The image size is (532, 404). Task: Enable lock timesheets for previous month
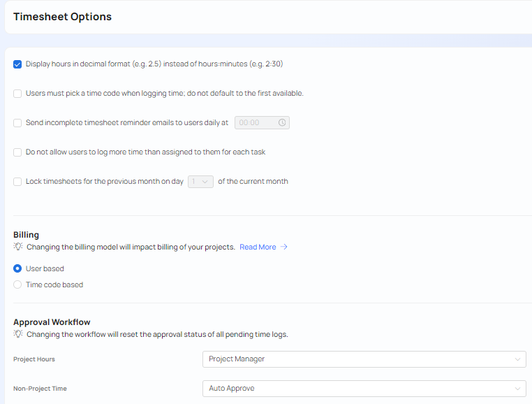[17, 182]
